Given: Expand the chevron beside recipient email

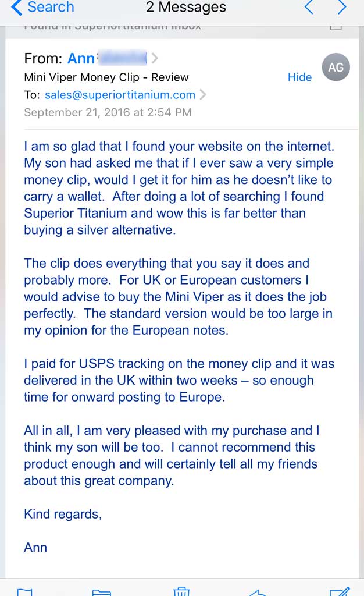Looking at the screenshot, I should coord(203,94).
